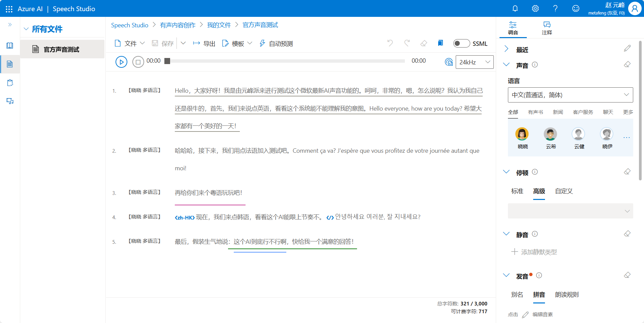The height and width of the screenshot is (323, 644).
Task: Click 添加静默类型 button
Action: [x=534, y=252]
